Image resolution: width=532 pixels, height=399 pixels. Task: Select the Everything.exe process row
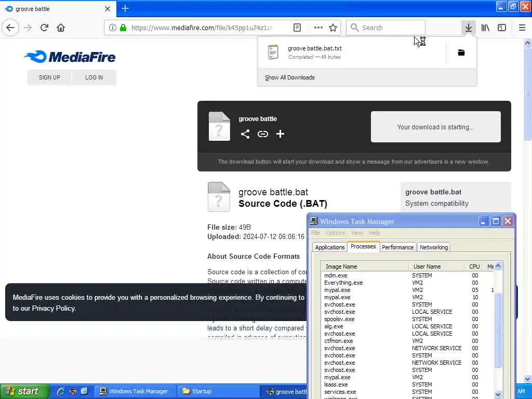[x=408, y=283]
